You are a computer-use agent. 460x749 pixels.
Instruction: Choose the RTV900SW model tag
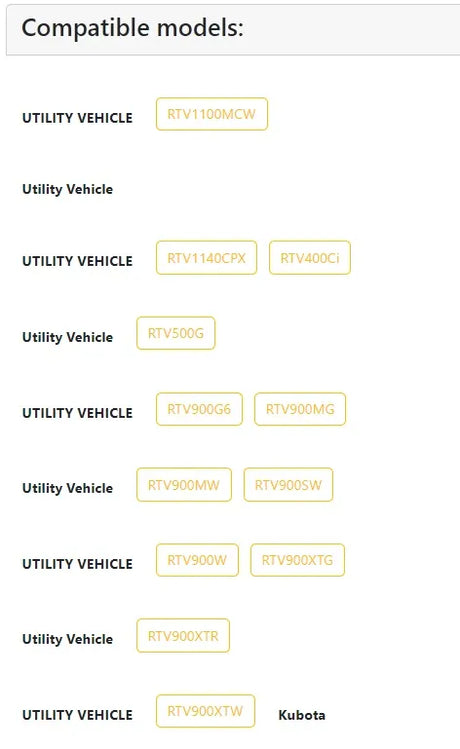pos(288,485)
